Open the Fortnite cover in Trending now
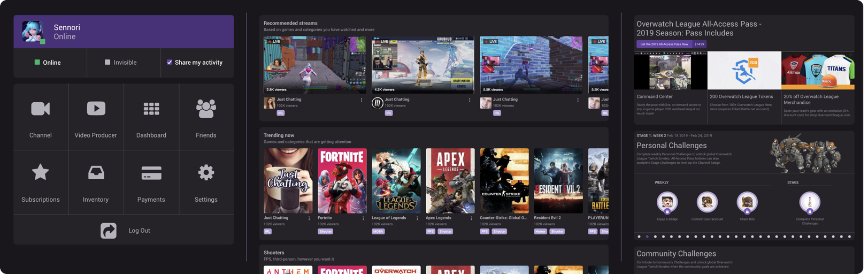The height and width of the screenshot is (274, 868). (342, 181)
